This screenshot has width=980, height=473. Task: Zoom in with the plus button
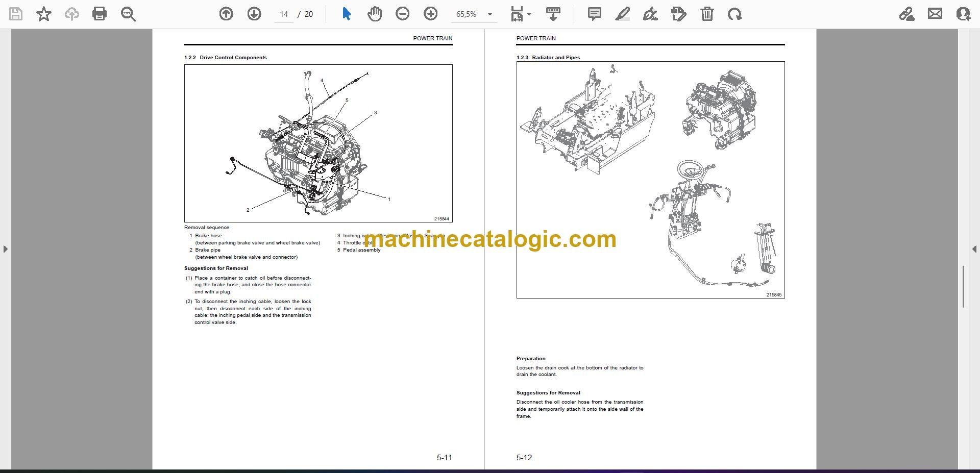point(431,14)
